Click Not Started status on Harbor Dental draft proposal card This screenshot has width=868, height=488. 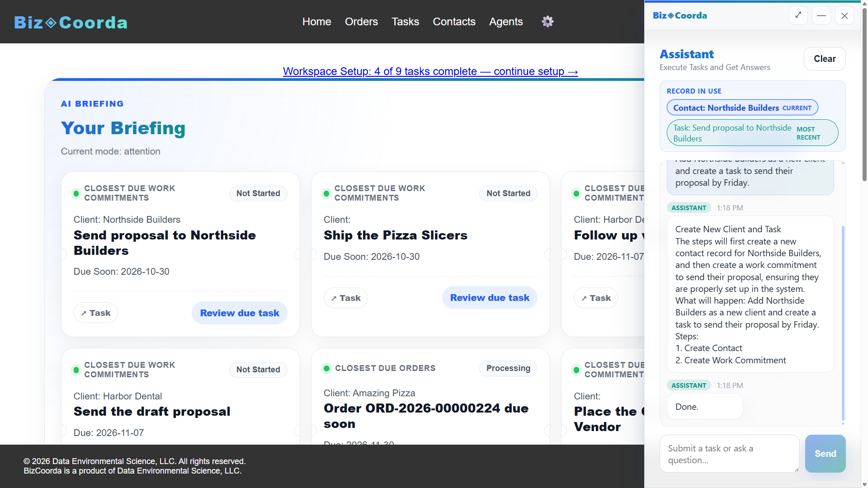click(258, 370)
